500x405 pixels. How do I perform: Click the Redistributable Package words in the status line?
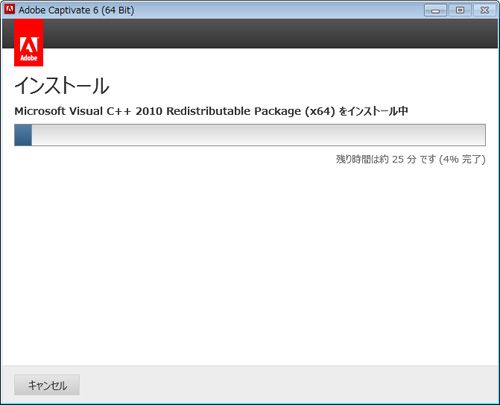[x=234, y=111]
